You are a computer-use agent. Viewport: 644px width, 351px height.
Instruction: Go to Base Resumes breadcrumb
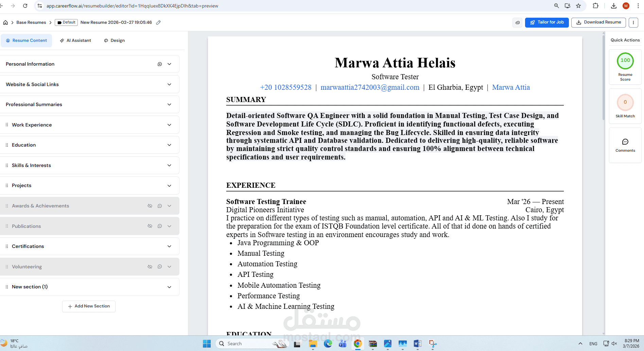click(x=31, y=22)
